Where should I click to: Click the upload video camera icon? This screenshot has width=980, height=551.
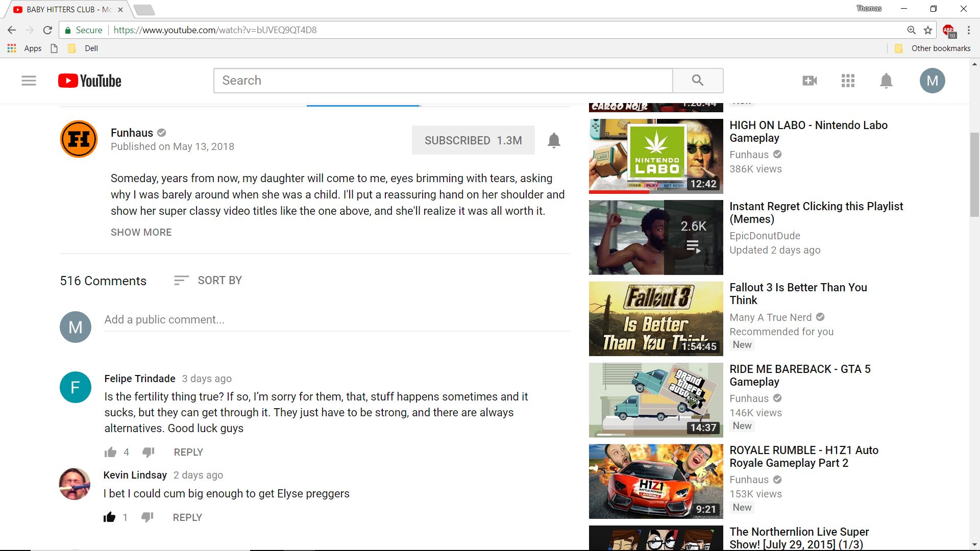click(810, 81)
